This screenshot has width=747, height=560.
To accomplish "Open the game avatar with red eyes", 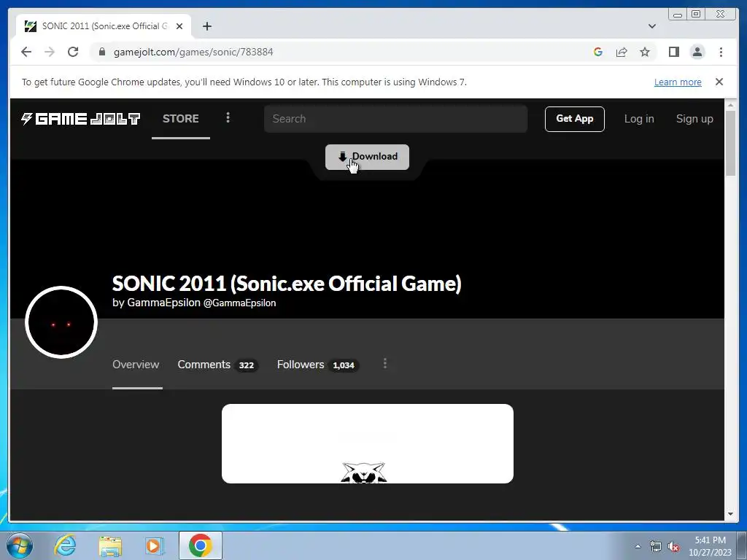I will (61, 322).
